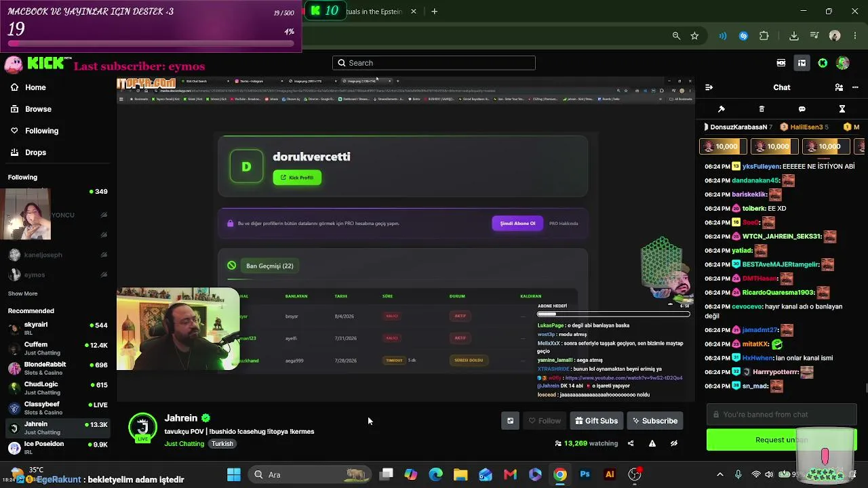Click the purple Şimdi Abone Ol button
The image size is (868, 488).
[x=517, y=224]
